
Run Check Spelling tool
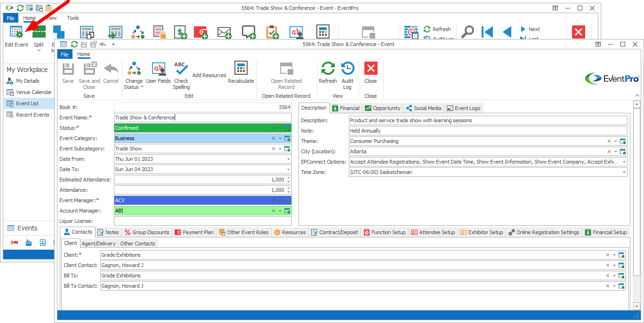click(181, 69)
